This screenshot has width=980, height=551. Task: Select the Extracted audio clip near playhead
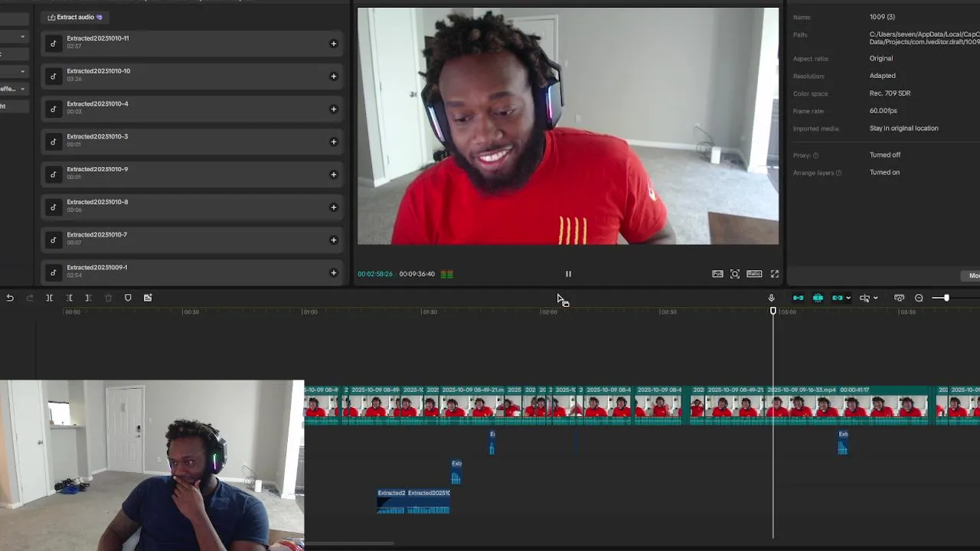click(843, 442)
